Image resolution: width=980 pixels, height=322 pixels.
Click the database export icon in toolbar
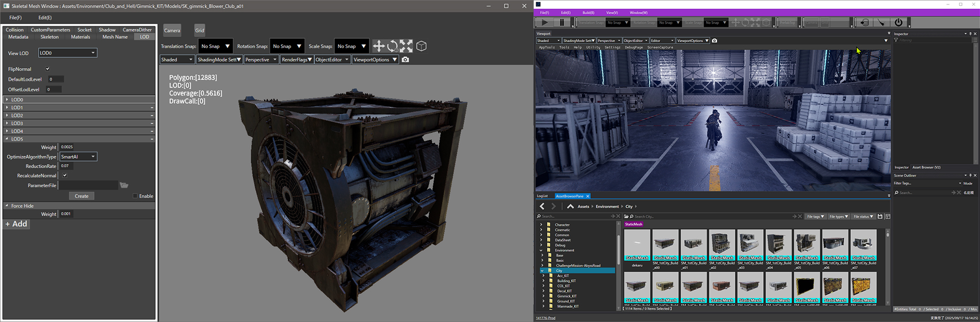tap(865, 22)
